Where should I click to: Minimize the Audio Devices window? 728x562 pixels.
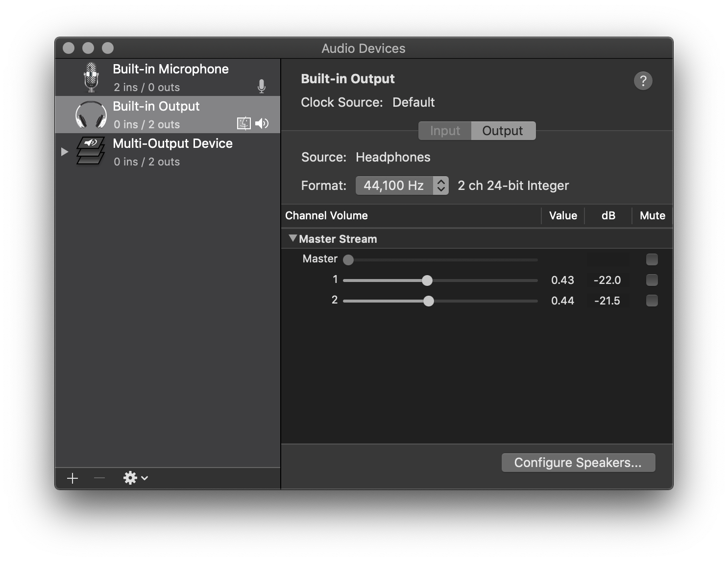point(88,48)
